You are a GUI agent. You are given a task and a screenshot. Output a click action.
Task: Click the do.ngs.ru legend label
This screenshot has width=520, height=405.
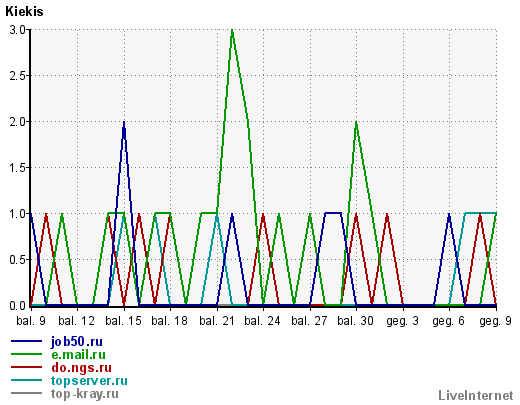point(81,368)
